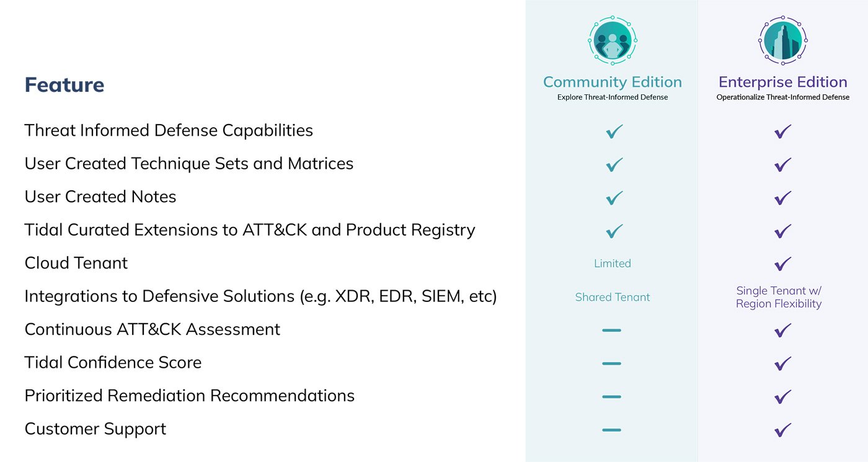The width and height of the screenshot is (868, 462).
Task: Click Single Tenant w/ Region Flexibility text
Action: [779, 297]
